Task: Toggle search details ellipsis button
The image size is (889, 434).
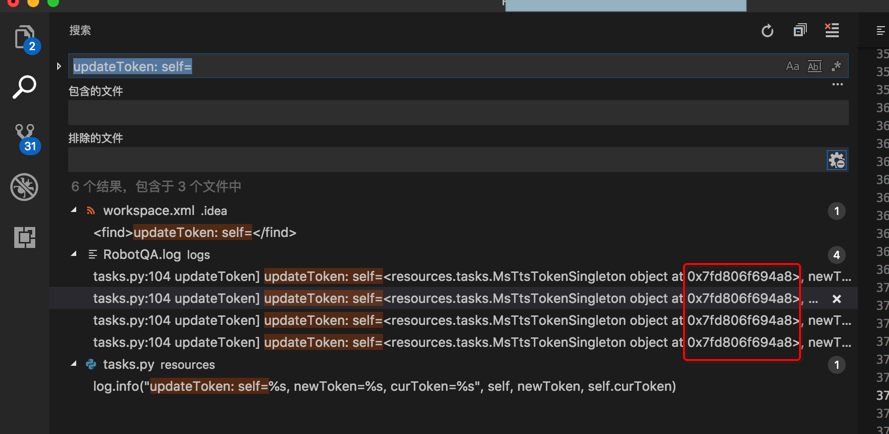Action: click(838, 85)
